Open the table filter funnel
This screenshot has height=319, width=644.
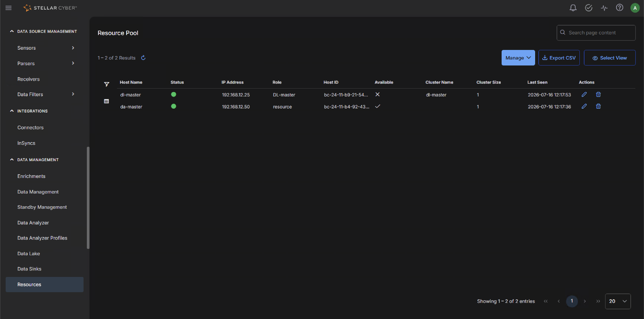click(x=107, y=84)
